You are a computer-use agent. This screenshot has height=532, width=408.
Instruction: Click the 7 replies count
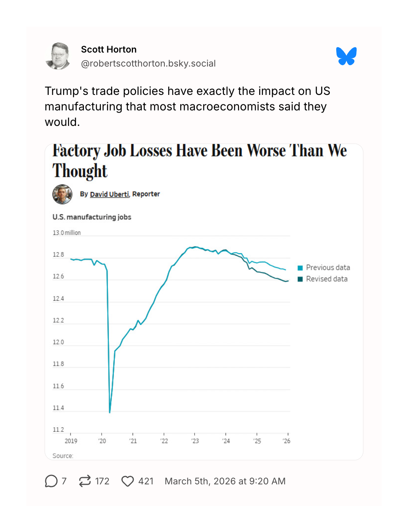click(x=64, y=481)
